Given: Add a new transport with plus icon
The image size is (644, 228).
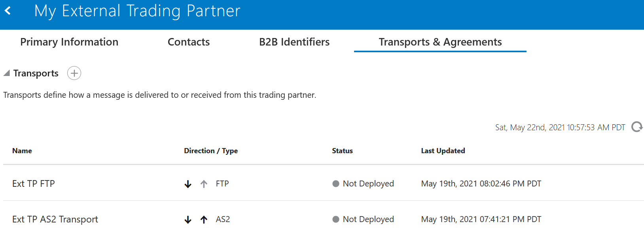Looking at the screenshot, I should (x=74, y=73).
